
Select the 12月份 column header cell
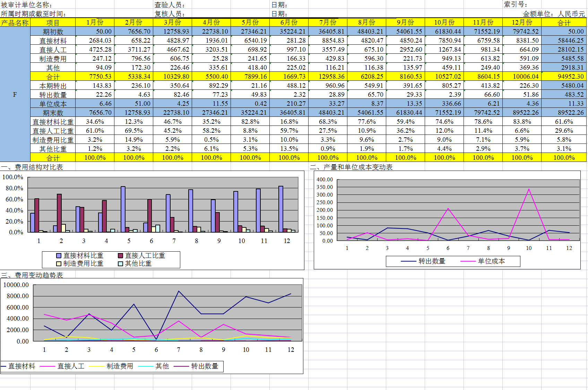pos(522,23)
